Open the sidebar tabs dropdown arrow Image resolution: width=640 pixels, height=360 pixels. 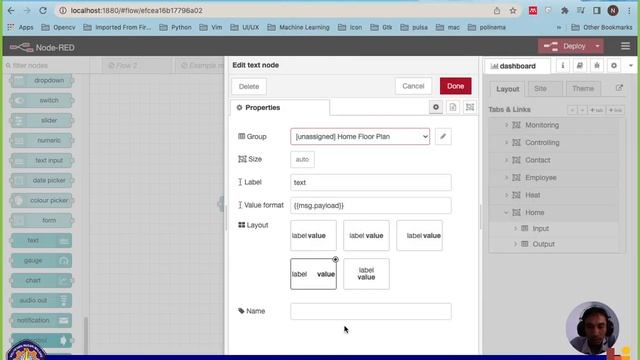pyautogui.click(x=631, y=66)
